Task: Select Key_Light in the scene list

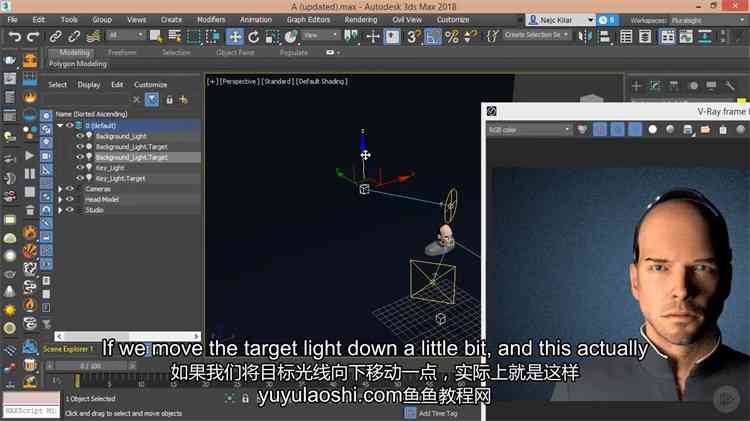Action: click(x=110, y=168)
